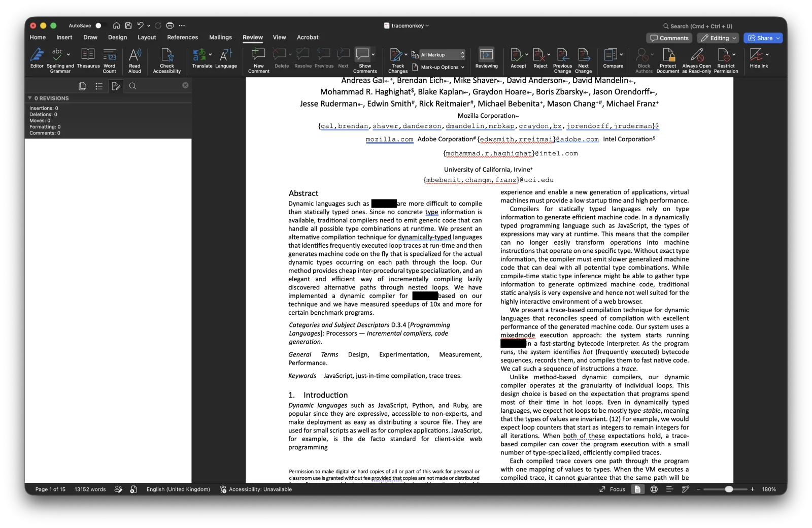
Task: Click Show Comments icon
Action: click(362, 54)
